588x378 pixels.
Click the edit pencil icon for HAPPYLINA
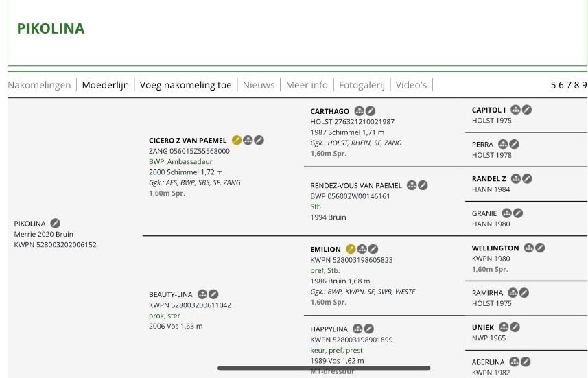pos(369,329)
